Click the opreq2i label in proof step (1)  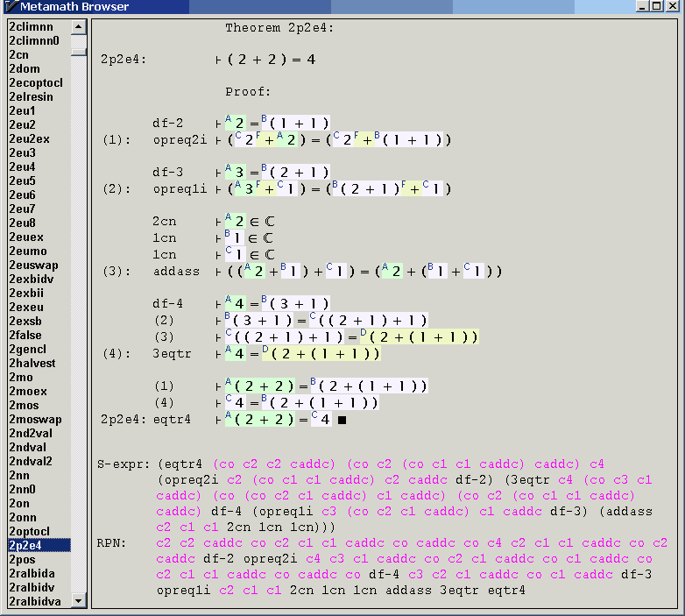[180, 140]
